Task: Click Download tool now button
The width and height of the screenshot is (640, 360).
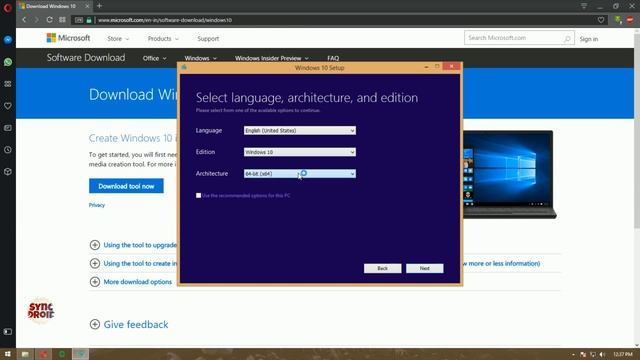Action: click(x=126, y=186)
